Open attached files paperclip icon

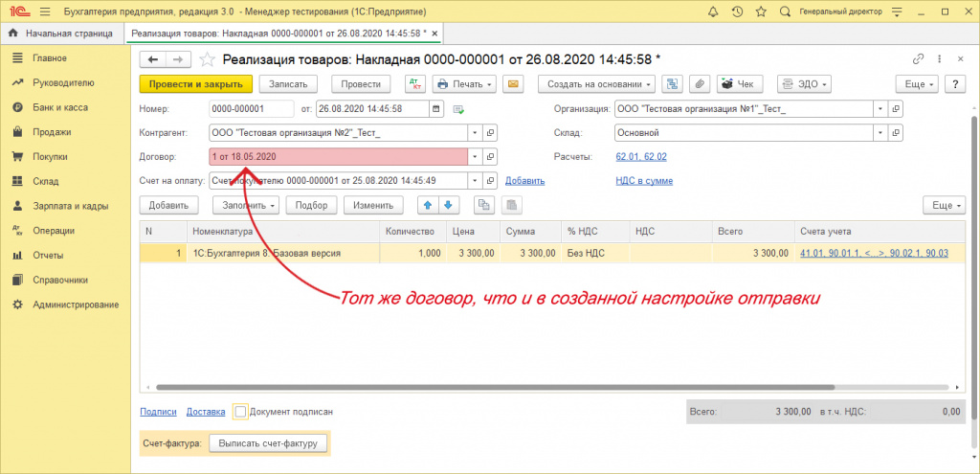(x=702, y=84)
